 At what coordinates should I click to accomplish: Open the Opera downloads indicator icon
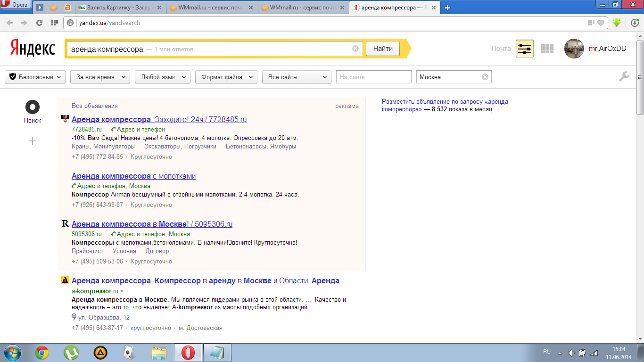(635, 23)
